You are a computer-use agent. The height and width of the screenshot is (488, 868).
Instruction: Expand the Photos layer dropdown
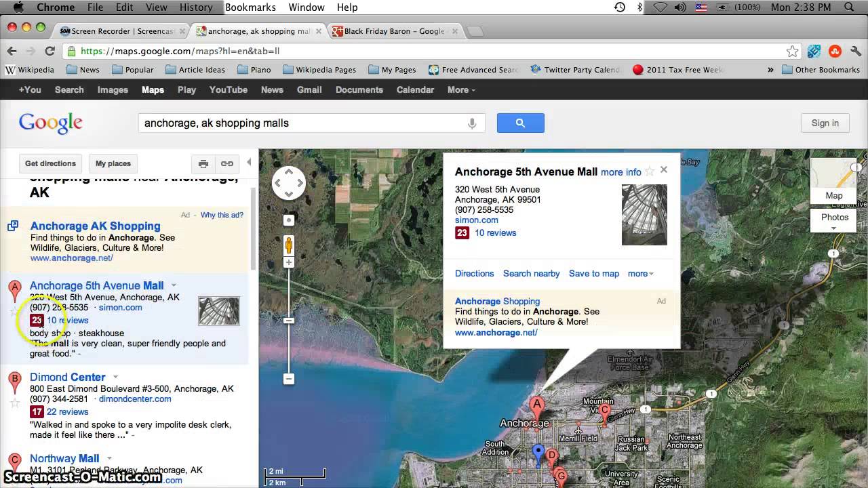(834, 228)
